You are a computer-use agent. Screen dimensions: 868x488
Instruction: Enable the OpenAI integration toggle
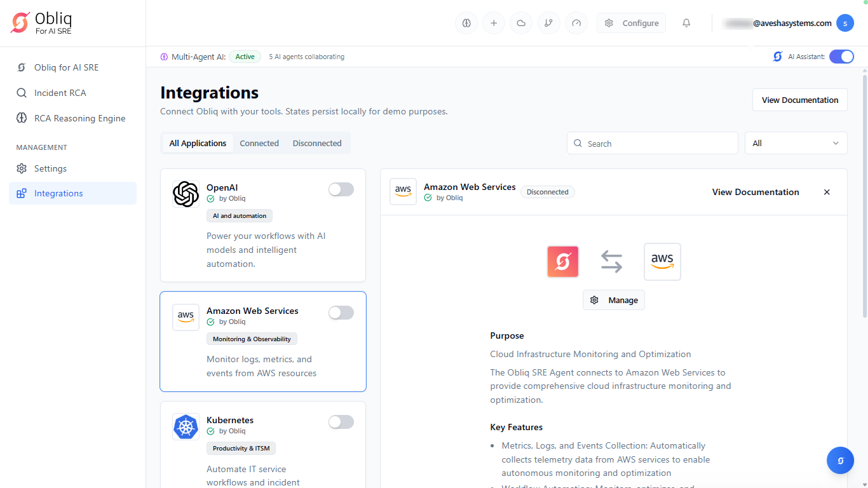tap(341, 189)
